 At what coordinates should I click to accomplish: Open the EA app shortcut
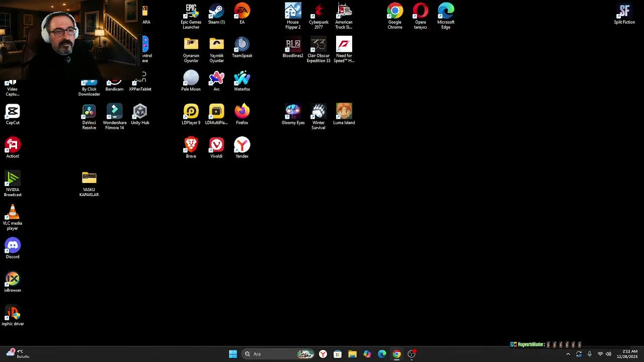click(x=242, y=14)
